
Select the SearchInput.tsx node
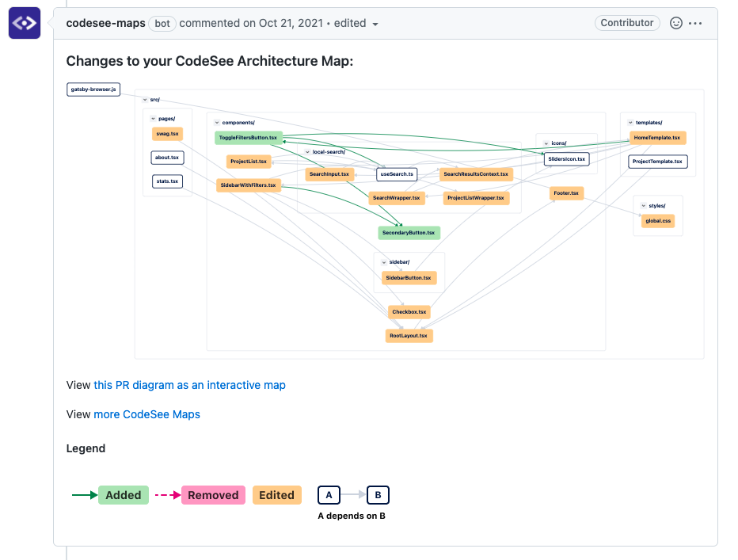329,173
